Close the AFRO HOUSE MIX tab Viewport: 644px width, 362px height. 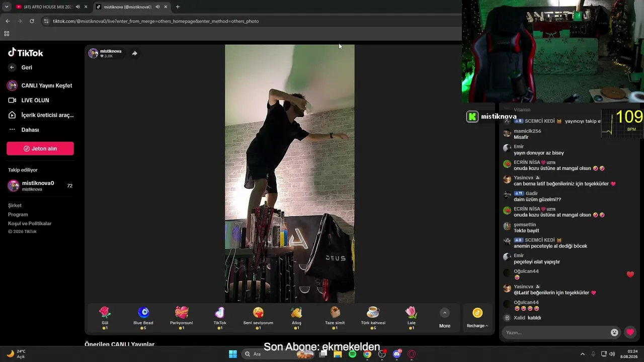pyautogui.click(x=86, y=7)
